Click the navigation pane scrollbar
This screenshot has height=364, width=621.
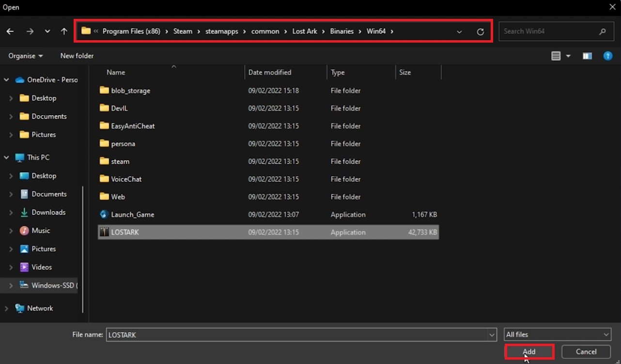[x=83, y=249]
